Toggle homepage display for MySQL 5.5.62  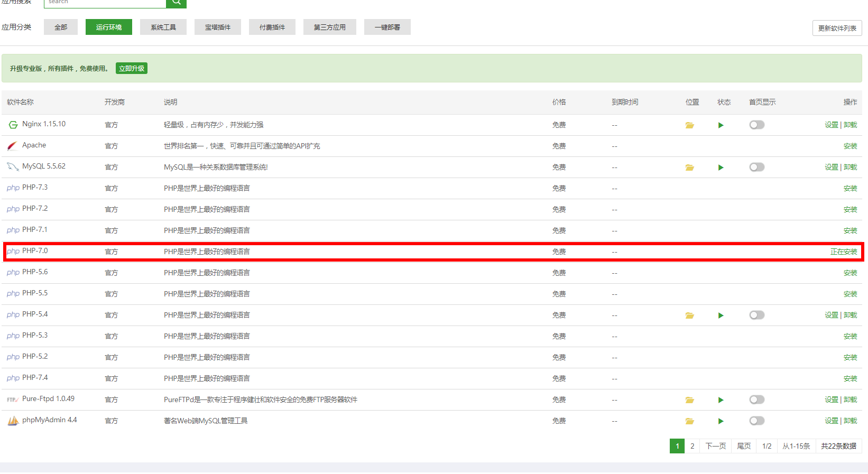click(757, 167)
